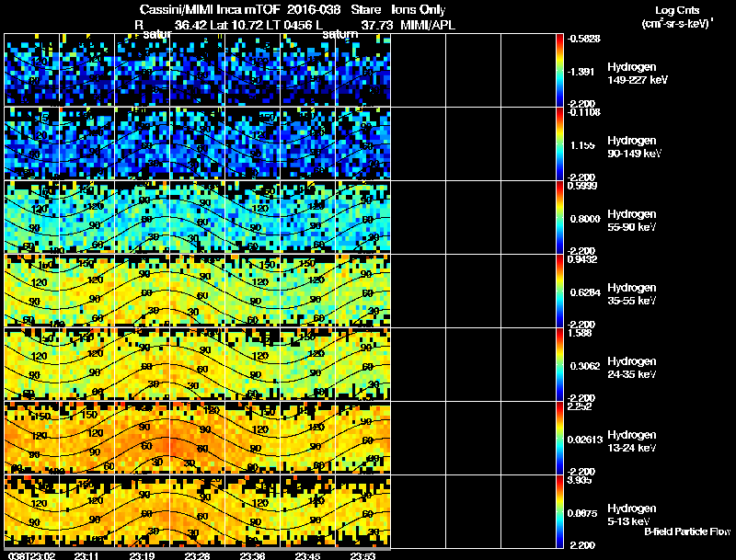Click the '-0.5828' colorbar maximum value
Image resolution: width=736 pixels, height=560 pixels.
[583, 39]
